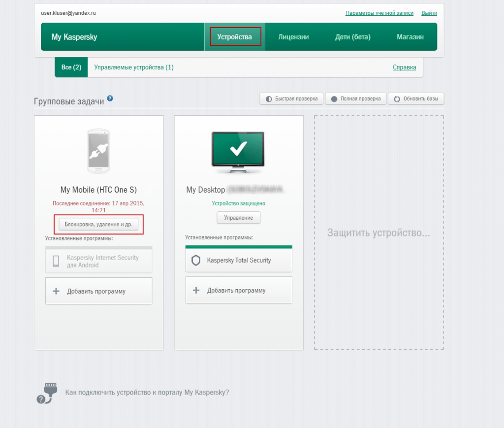Go to the Магазин tab
Image resolution: width=504 pixels, height=428 pixels.
(410, 37)
